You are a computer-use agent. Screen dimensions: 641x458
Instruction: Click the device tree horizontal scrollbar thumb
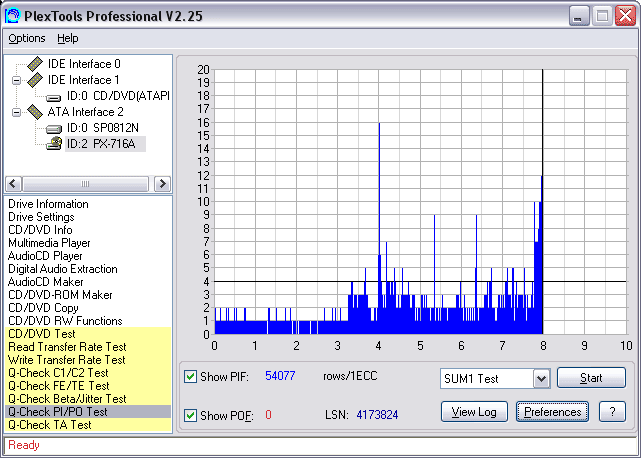tap(85, 184)
